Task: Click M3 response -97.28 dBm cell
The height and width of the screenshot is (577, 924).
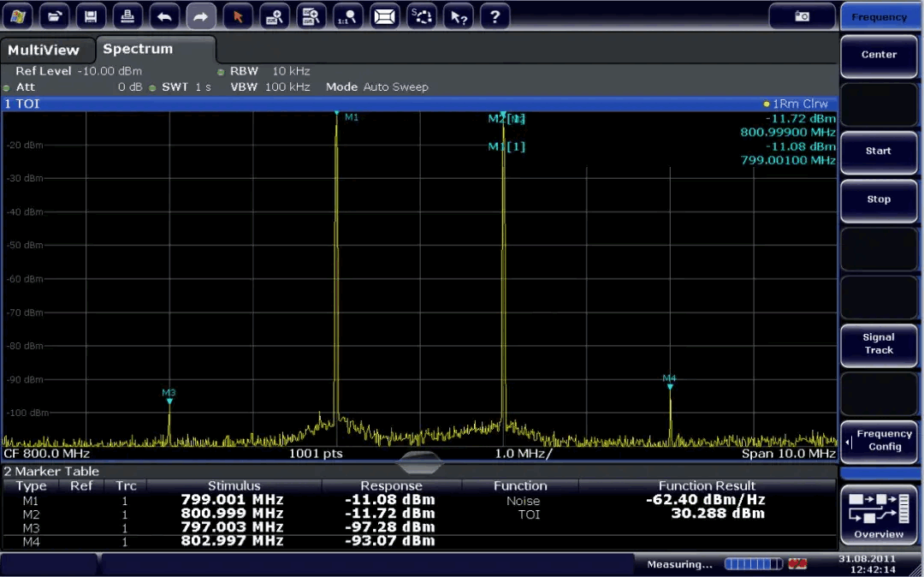Action: pyautogui.click(x=390, y=527)
